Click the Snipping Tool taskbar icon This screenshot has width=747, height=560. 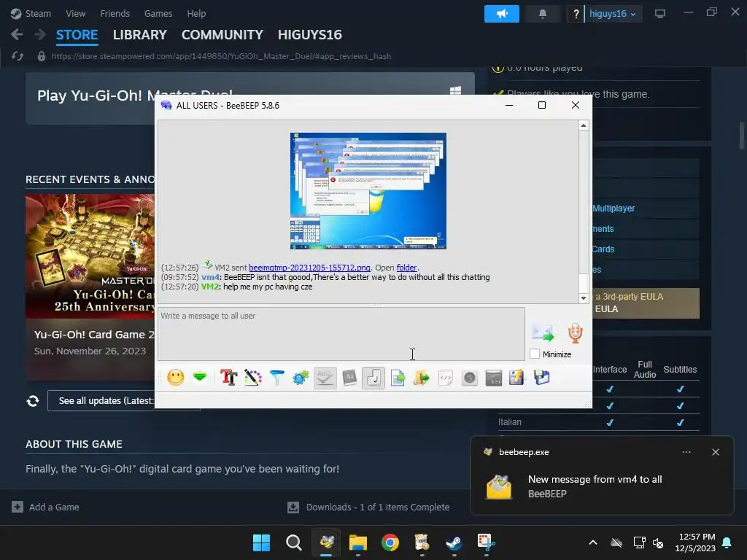[x=486, y=542]
